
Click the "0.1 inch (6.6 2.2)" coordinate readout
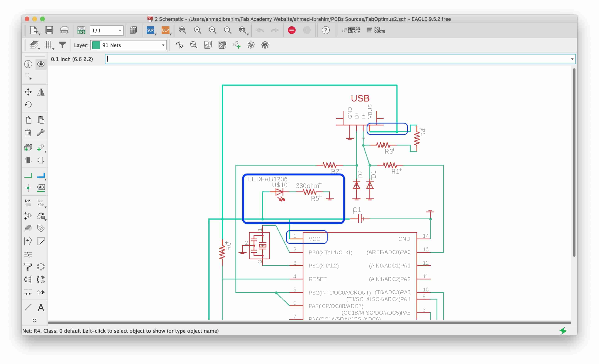coord(72,59)
